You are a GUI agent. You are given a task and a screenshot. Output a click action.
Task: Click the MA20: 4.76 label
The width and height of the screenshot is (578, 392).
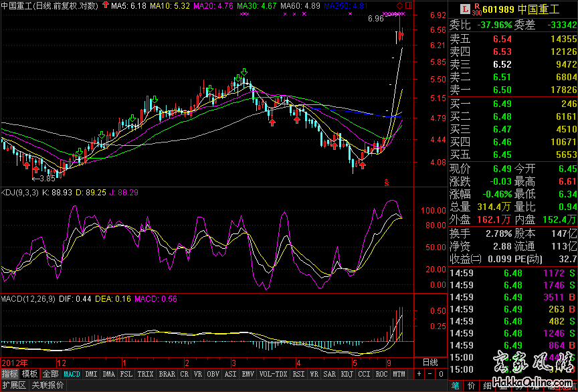213,5
